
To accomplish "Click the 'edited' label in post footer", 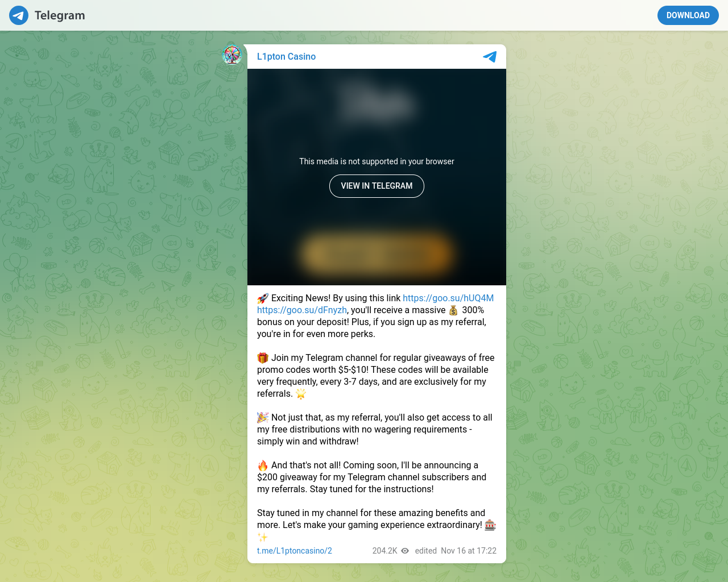I will pos(426,551).
